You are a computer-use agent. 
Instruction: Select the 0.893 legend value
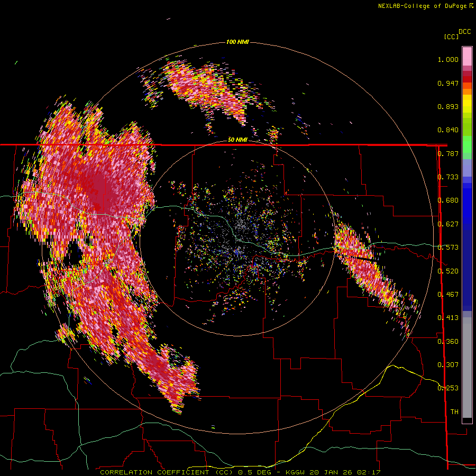point(448,106)
